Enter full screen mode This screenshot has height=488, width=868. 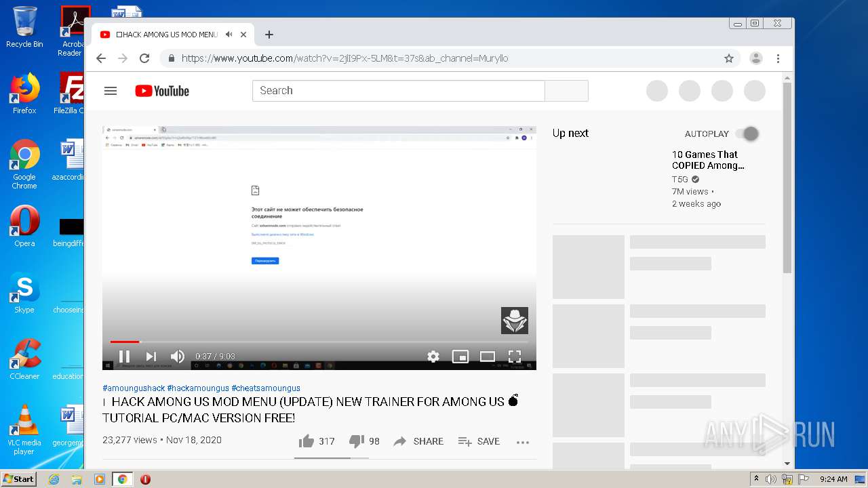click(515, 357)
